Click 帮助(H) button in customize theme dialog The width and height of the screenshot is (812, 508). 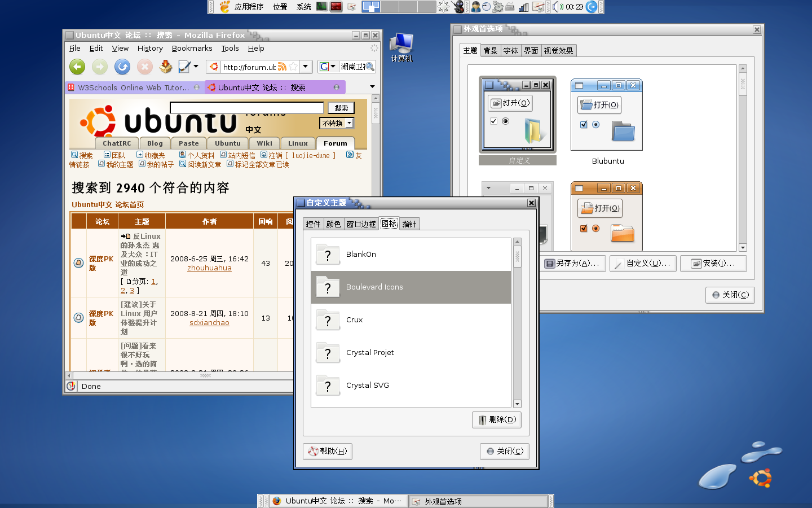tap(328, 452)
